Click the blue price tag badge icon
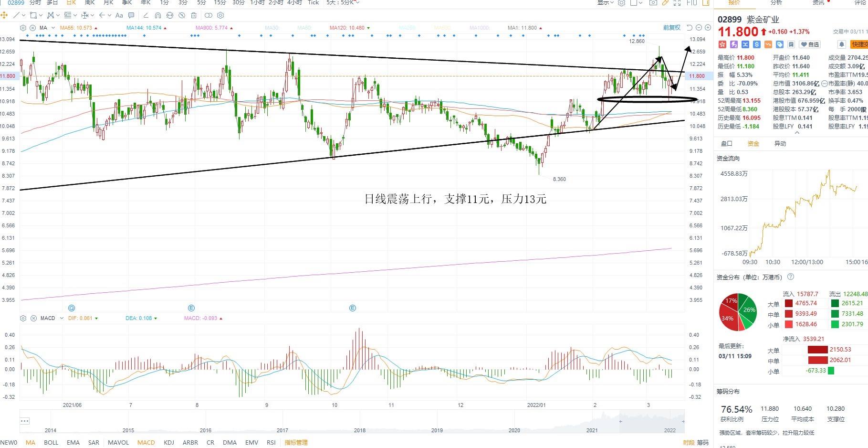 [780, 44]
